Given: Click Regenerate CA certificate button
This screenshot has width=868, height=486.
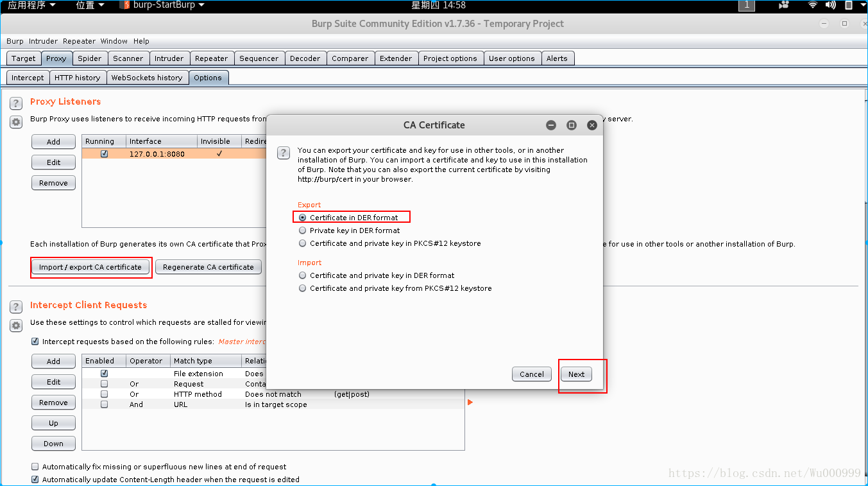Looking at the screenshot, I should click(208, 267).
